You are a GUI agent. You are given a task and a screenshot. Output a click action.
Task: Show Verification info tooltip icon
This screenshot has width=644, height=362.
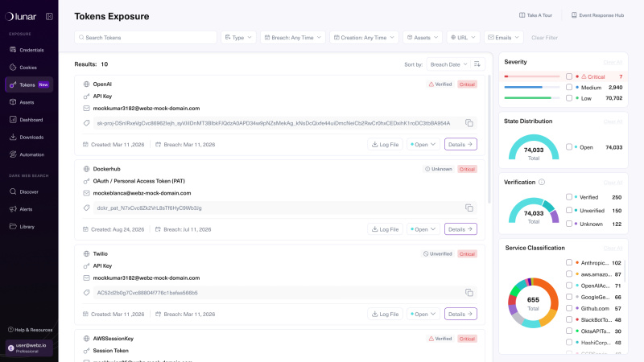click(x=542, y=183)
